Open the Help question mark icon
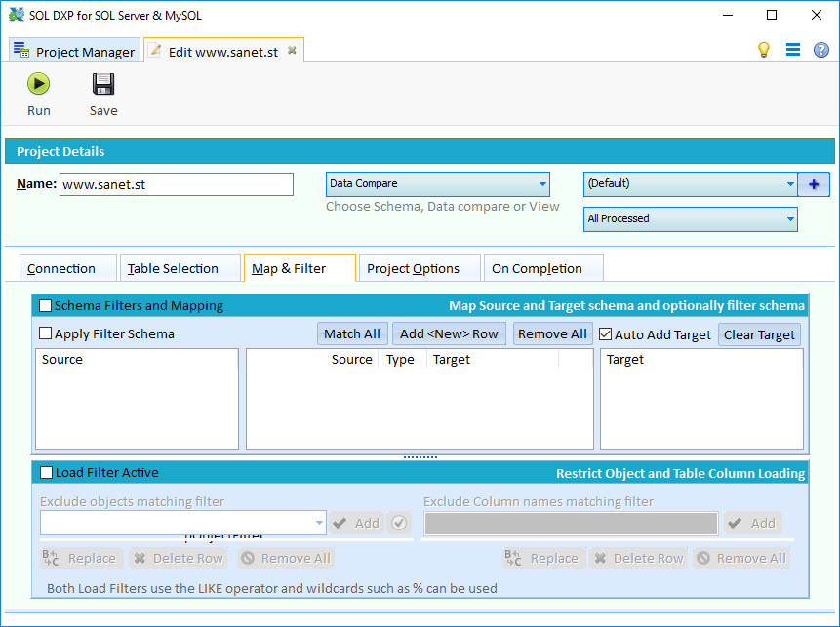840x627 pixels. (x=820, y=49)
